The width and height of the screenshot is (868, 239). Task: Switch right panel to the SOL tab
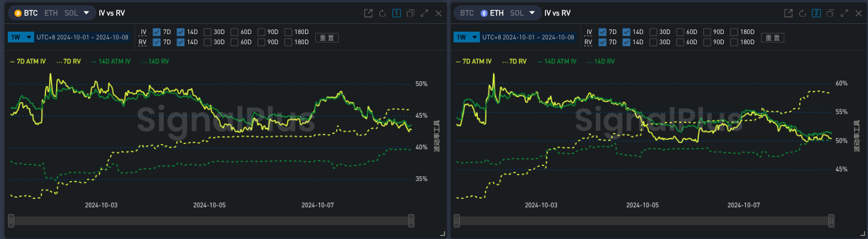[x=517, y=13]
